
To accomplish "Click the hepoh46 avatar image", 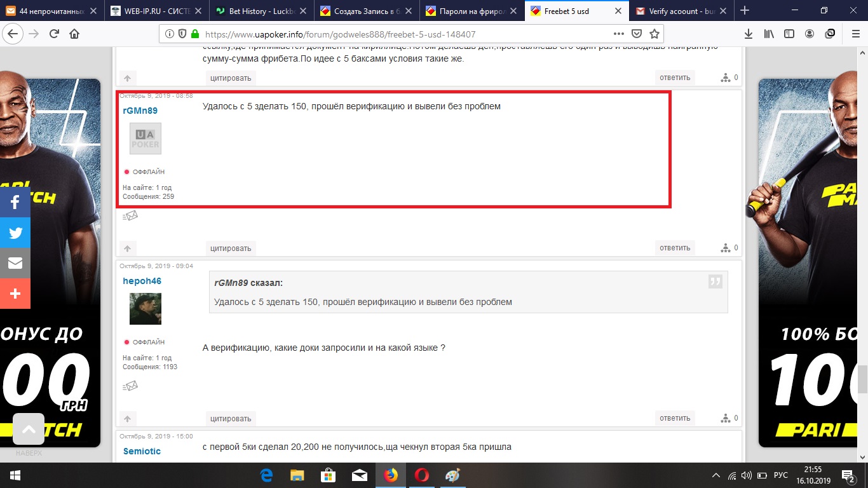I will point(146,309).
